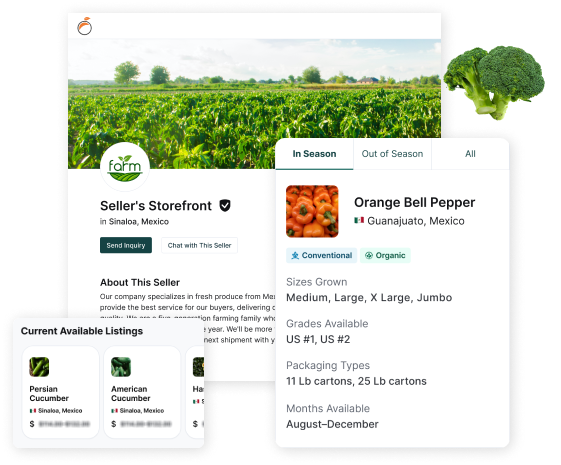
Task: Click the Conventional tag icon
Action: [x=295, y=255]
